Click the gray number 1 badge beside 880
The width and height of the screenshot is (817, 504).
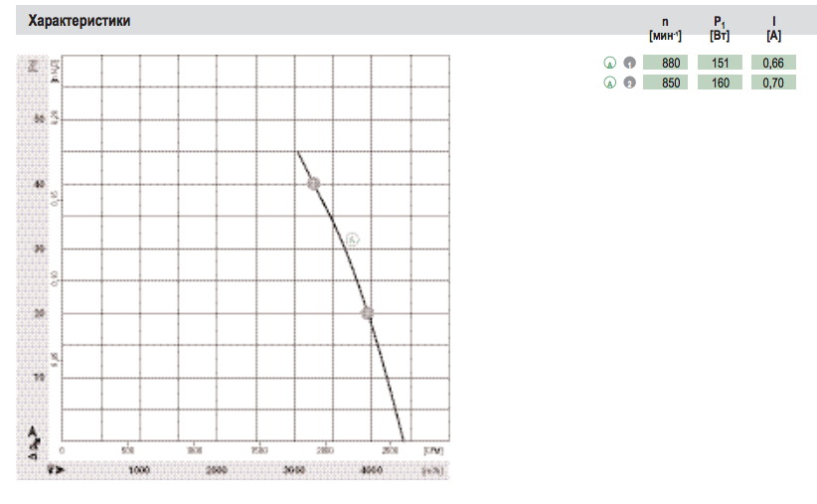pyautogui.click(x=629, y=63)
